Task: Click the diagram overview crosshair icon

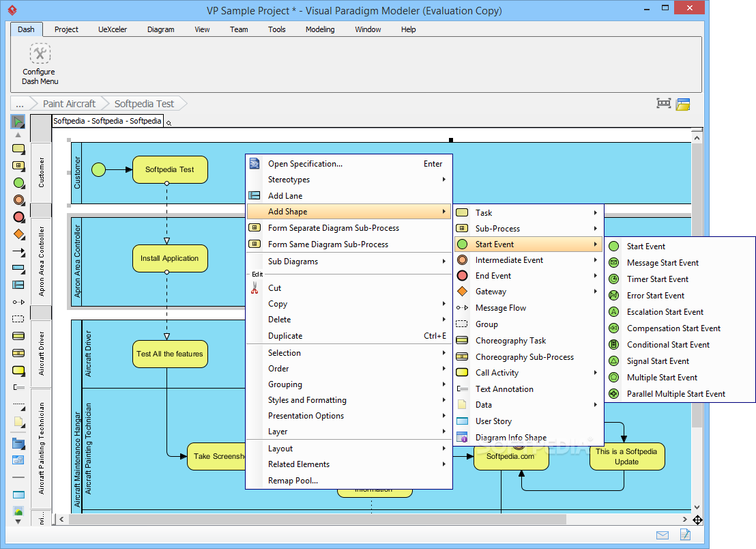Action: (697, 520)
